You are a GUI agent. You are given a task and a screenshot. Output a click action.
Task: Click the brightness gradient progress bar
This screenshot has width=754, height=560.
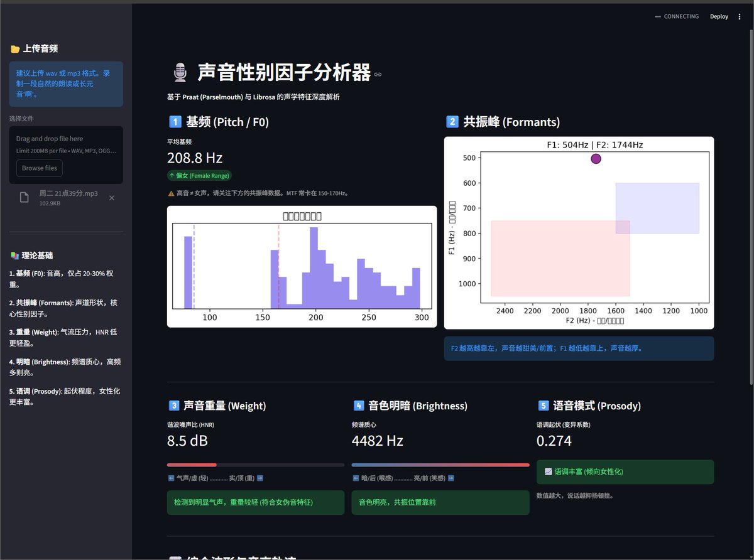point(440,465)
